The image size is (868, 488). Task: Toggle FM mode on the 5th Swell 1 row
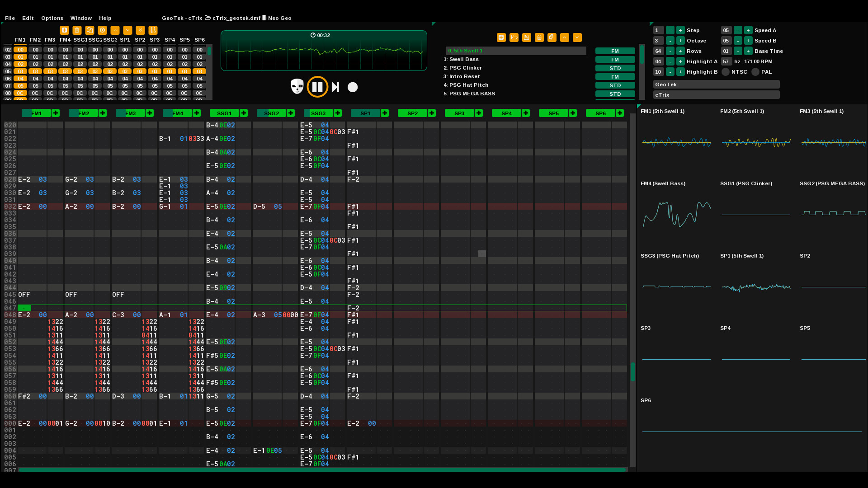click(x=615, y=51)
